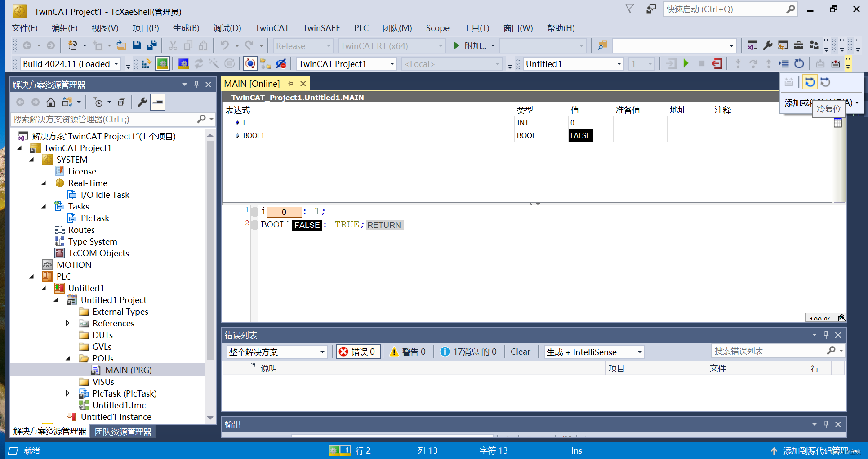The width and height of the screenshot is (868, 459).
Task: Expand the PlcTask (PlcTask) node
Action: 67,393
